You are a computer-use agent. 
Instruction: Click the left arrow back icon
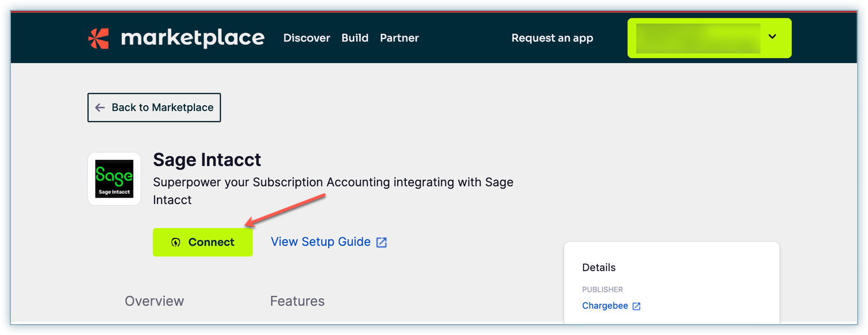(x=100, y=107)
